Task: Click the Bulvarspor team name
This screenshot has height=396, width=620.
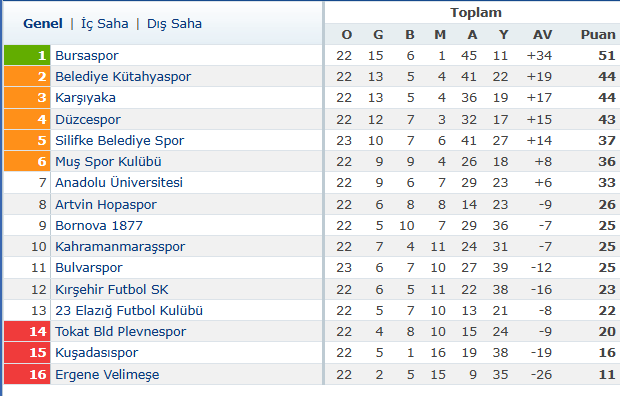Action: tap(89, 267)
